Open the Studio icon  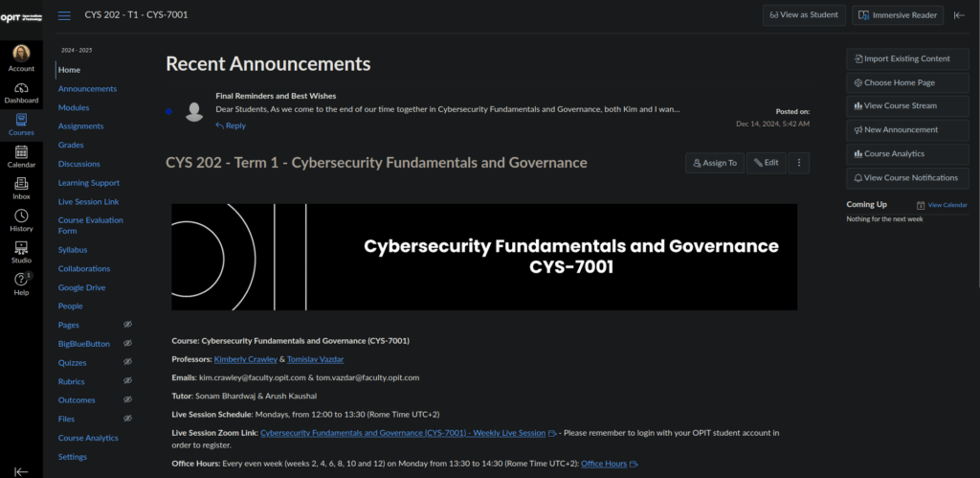[x=21, y=253]
